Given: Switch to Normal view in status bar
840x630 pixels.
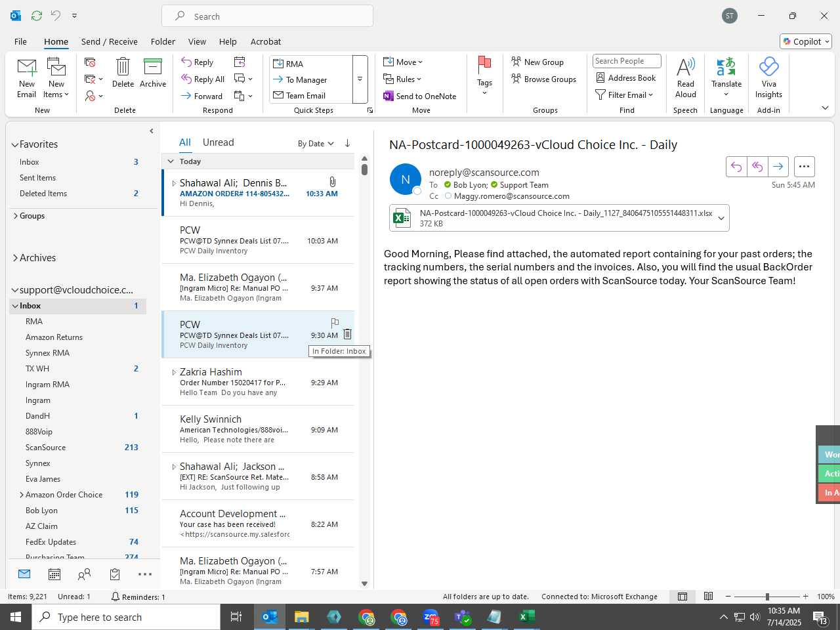Looking at the screenshot, I should point(682,597).
